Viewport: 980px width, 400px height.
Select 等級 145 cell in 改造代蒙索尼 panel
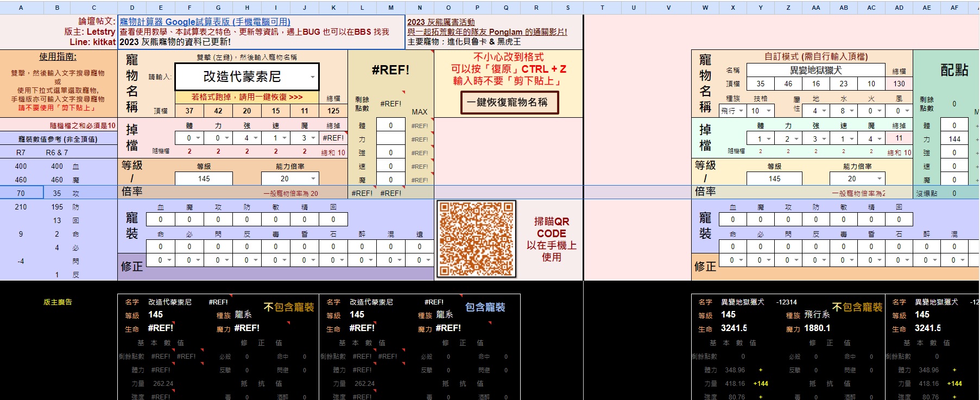tap(204, 179)
